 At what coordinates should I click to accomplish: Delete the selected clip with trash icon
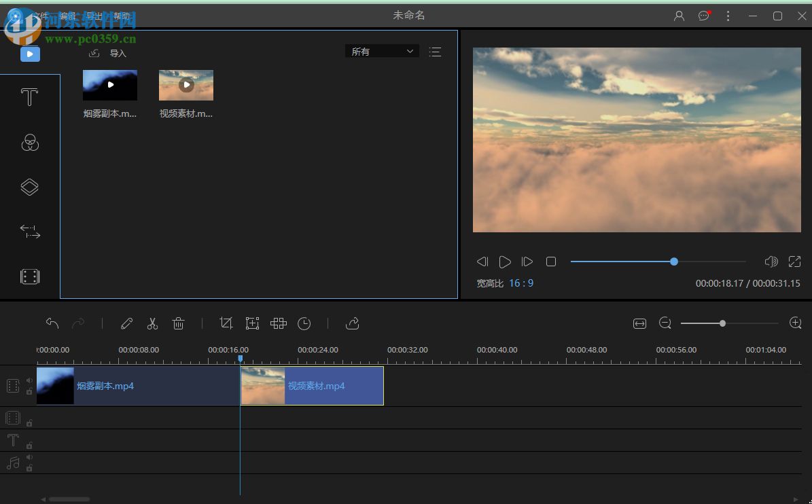point(178,324)
